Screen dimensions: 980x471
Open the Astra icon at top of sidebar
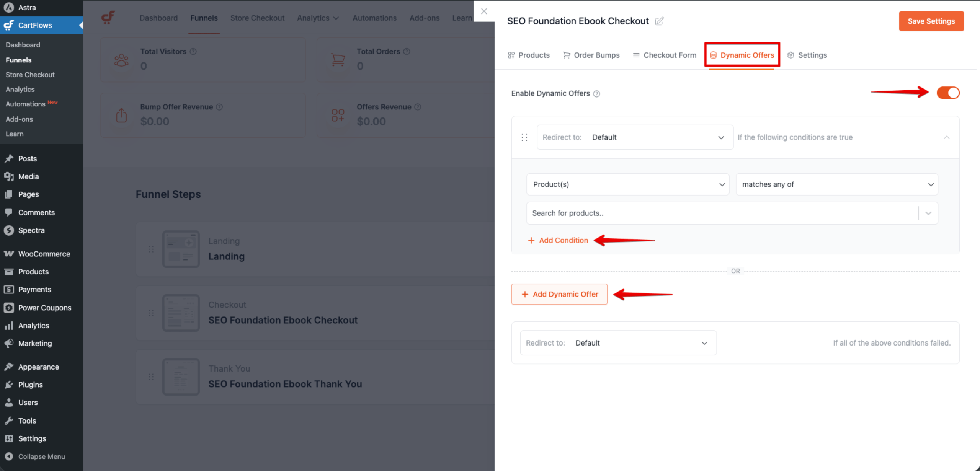coord(9,7)
